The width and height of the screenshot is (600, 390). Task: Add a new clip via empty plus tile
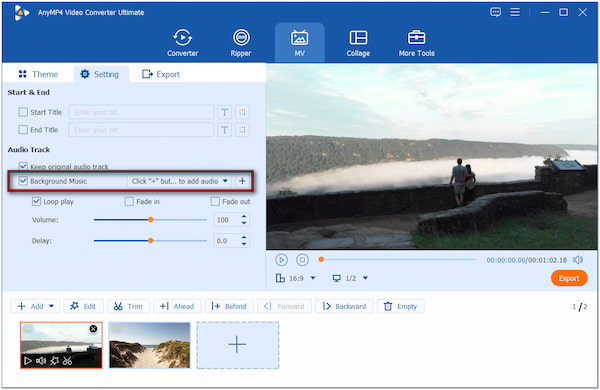[x=238, y=345]
